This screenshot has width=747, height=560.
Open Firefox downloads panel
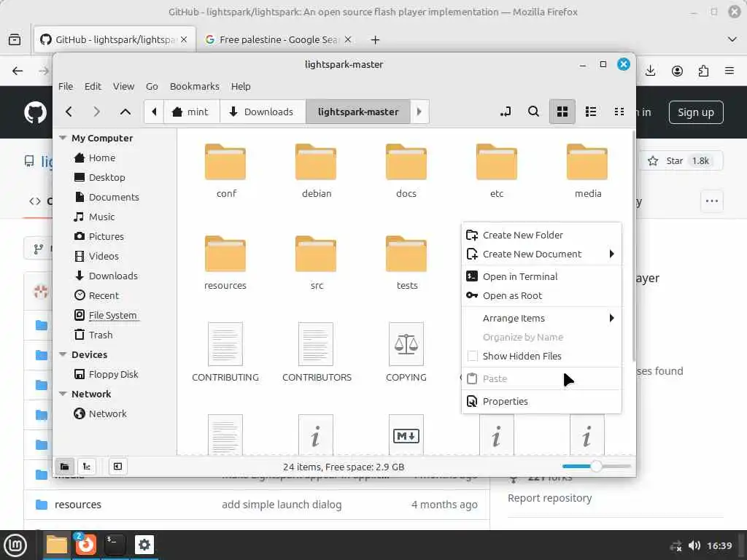(650, 71)
